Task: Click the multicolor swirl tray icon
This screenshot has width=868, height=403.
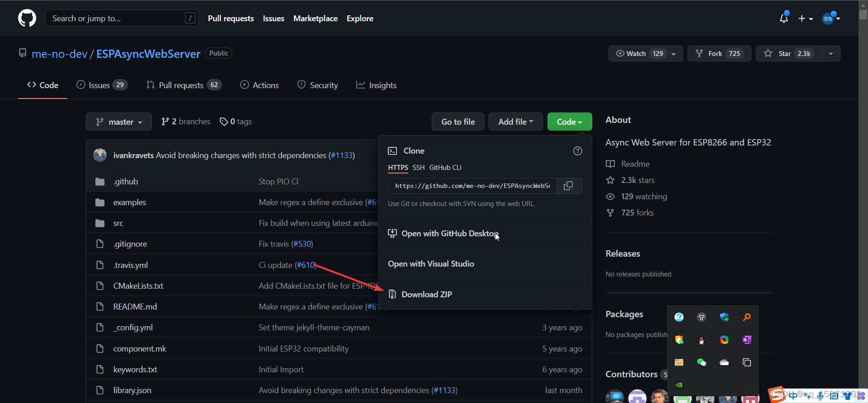Action: 724,340
